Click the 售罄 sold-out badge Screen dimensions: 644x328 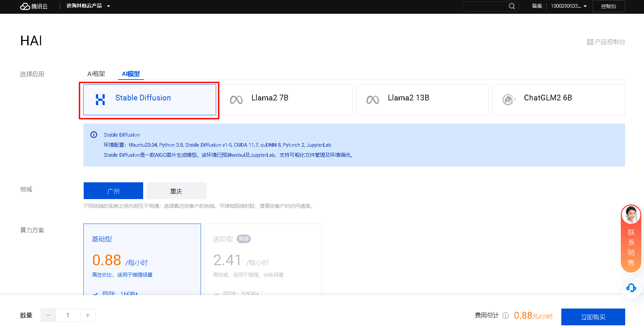tap(244, 239)
